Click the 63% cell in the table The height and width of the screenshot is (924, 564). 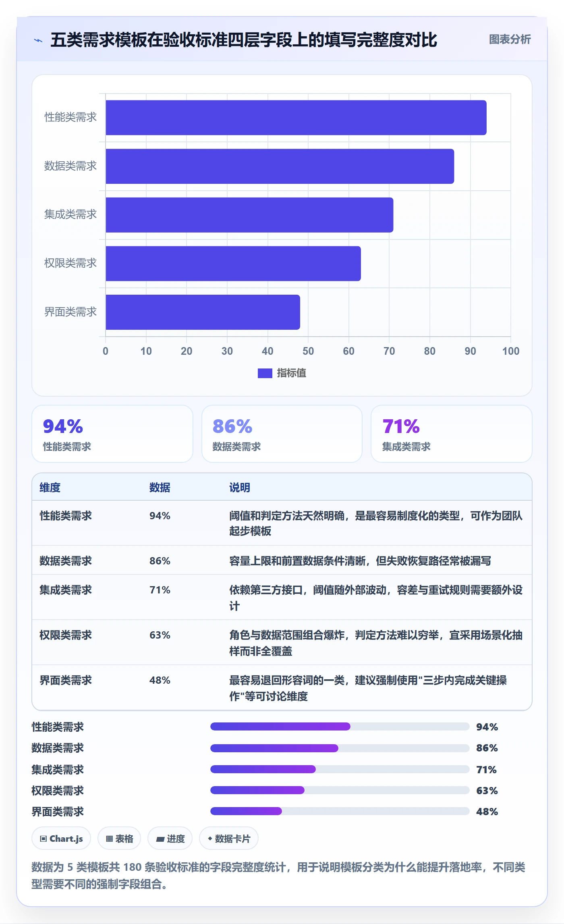point(160,635)
